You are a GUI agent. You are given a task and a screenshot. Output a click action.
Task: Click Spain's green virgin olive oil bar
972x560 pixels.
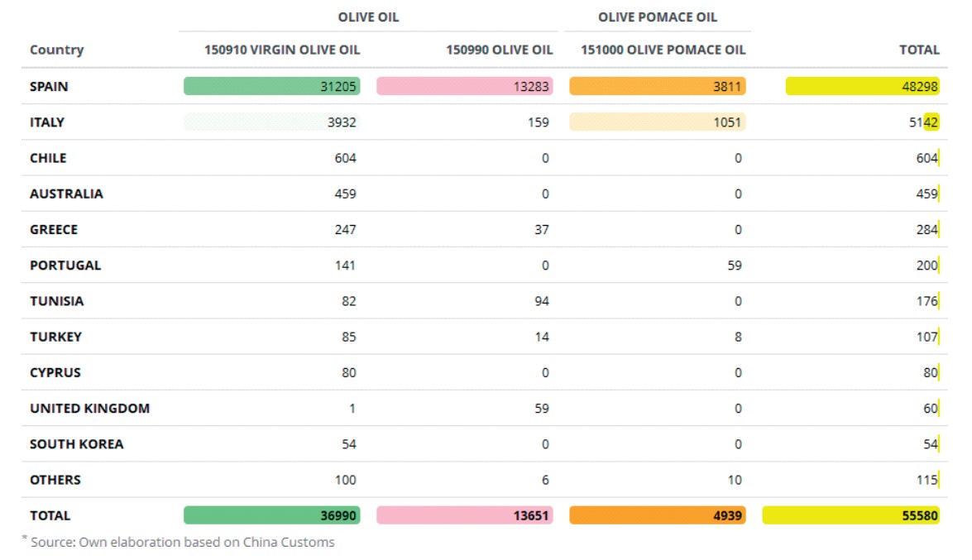[x=272, y=86]
